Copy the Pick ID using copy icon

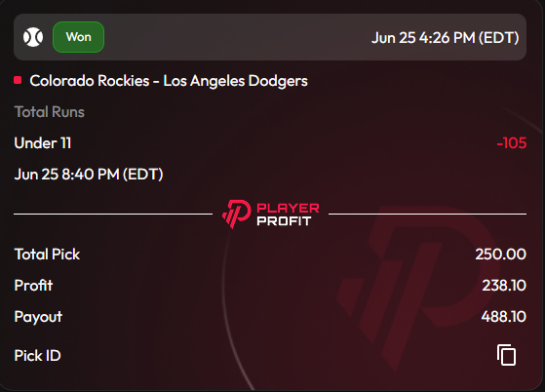506,355
